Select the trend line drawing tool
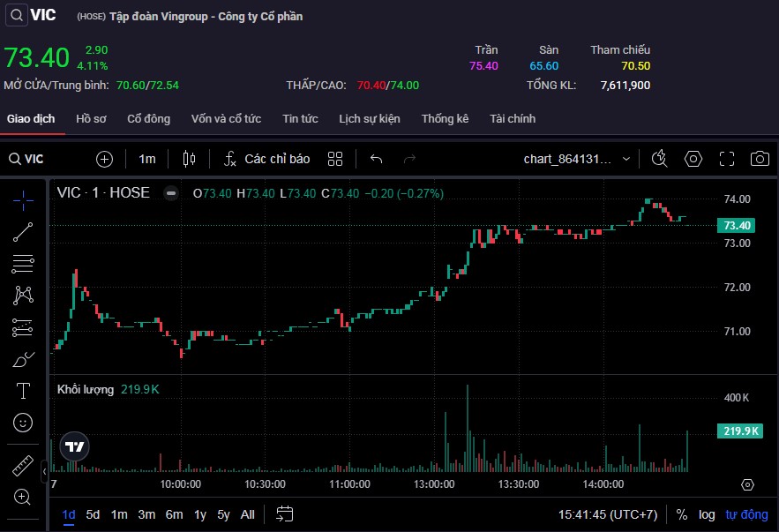The height and width of the screenshot is (532, 779). (x=23, y=232)
